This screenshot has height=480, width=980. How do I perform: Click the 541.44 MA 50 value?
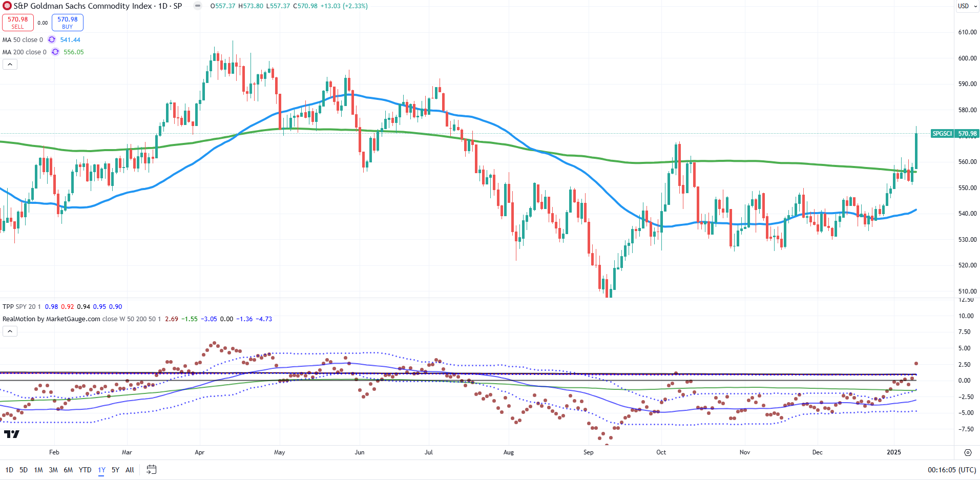tap(70, 40)
